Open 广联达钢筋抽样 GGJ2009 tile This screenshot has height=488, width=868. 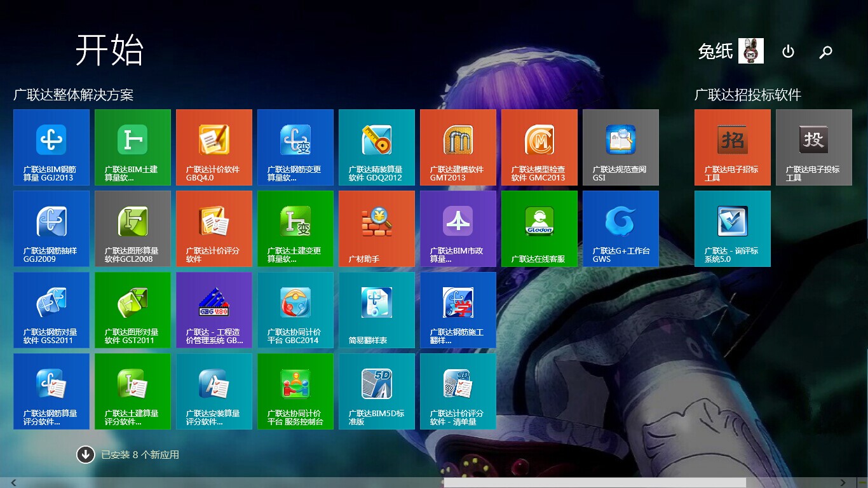click(x=51, y=229)
